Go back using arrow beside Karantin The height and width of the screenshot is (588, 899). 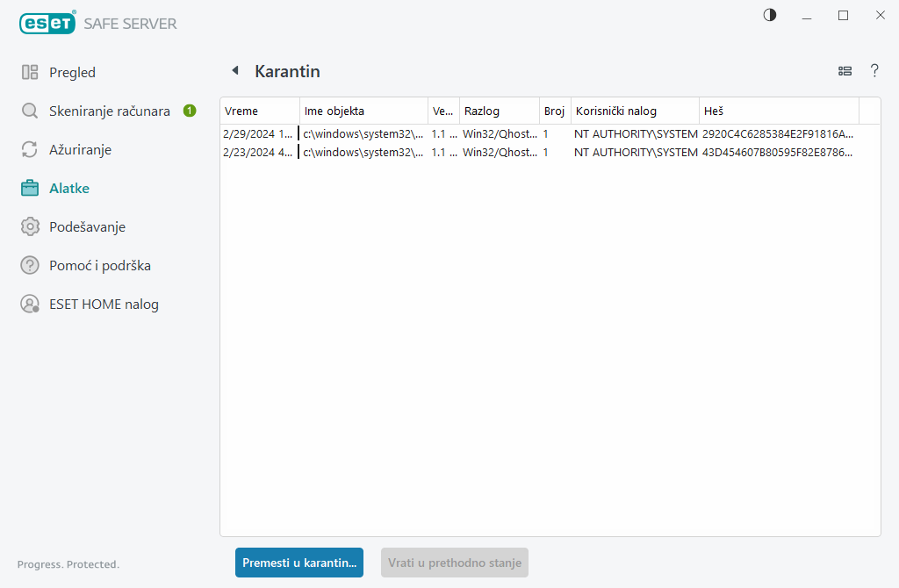(234, 71)
